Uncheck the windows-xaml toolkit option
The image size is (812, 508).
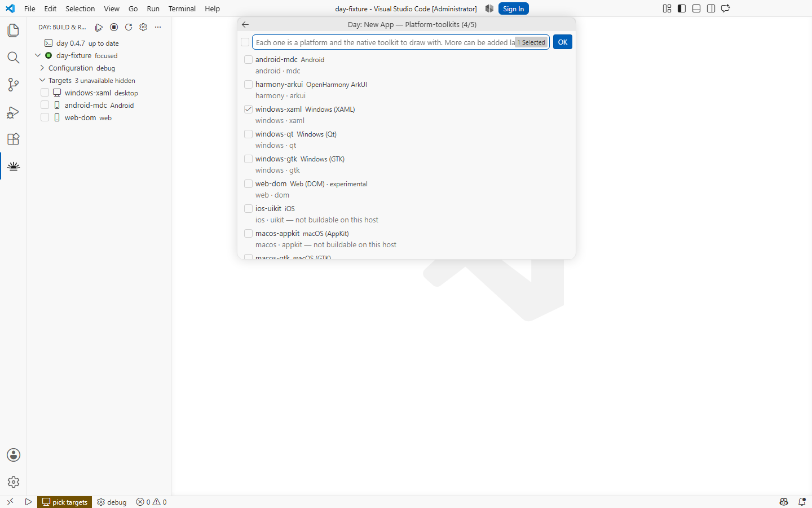(x=248, y=109)
